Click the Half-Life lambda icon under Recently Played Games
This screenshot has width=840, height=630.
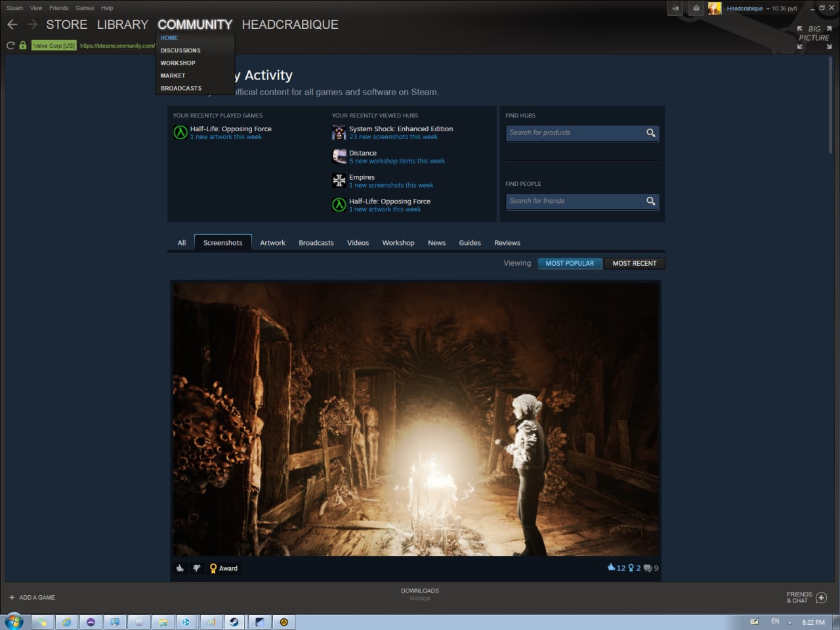[180, 133]
